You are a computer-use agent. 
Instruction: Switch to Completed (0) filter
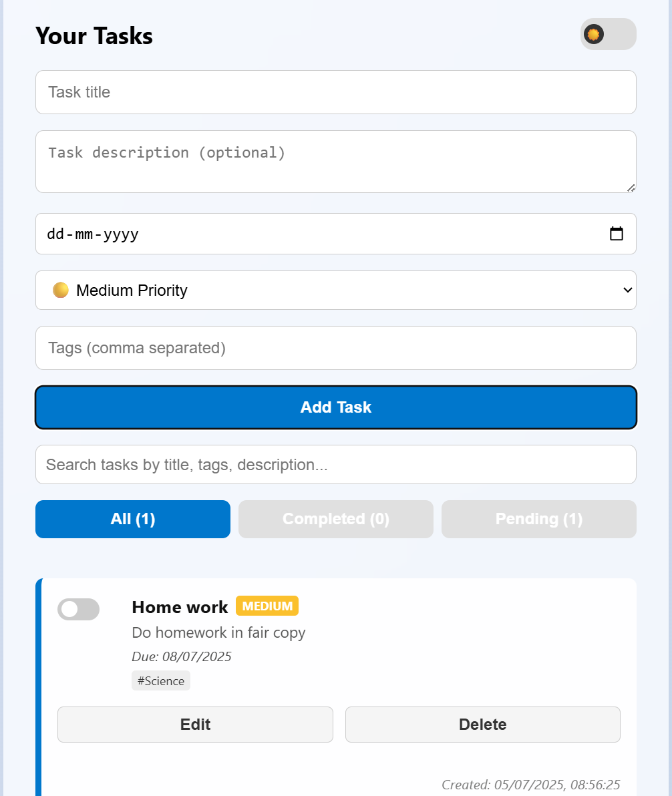point(336,519)
